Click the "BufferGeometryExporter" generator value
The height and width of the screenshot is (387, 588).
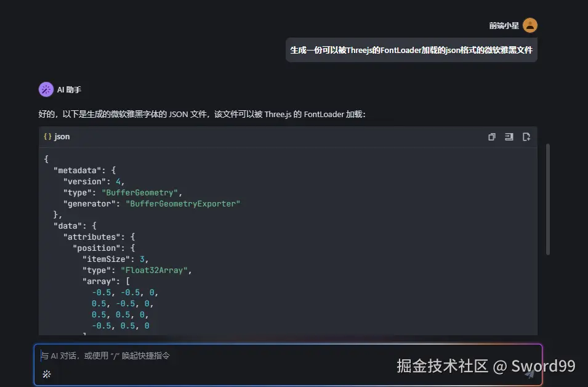[x=183, y=204]
